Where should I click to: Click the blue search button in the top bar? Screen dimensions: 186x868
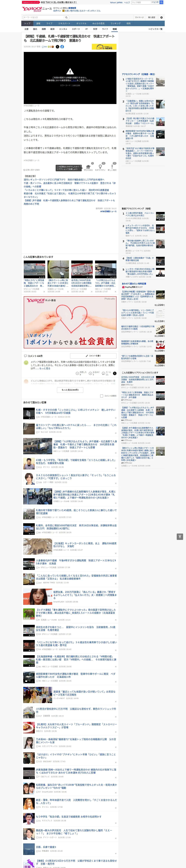click(161, 2)
